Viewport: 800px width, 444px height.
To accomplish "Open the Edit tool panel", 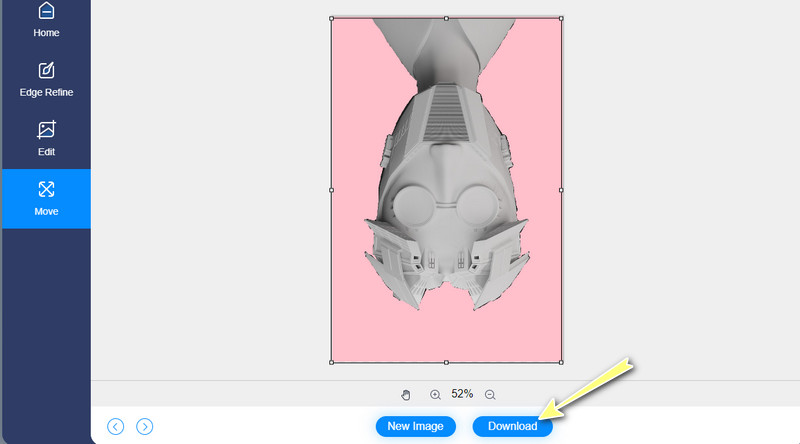I will pyautogui.click(x=46, y=139).
